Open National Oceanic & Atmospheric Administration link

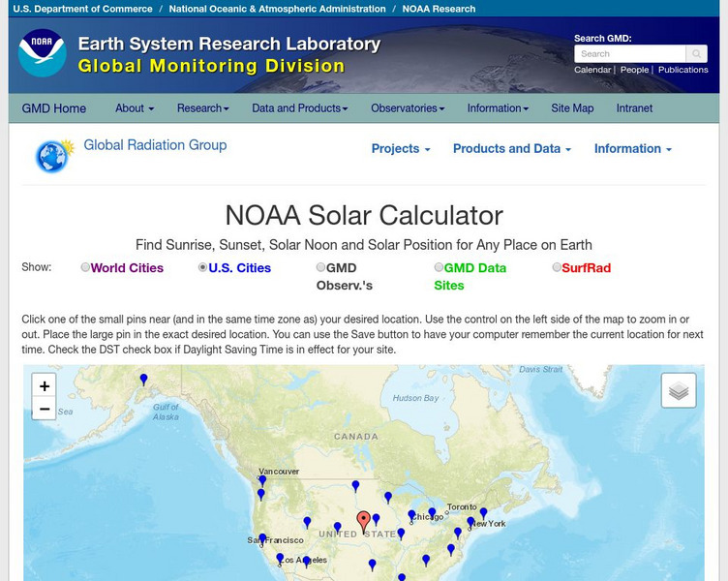tap(277, 9)
